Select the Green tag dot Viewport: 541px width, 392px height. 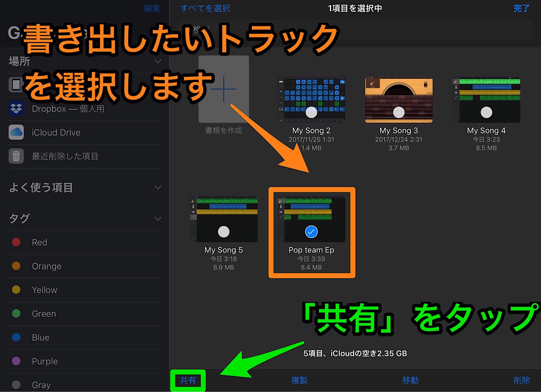pos(16,313)
